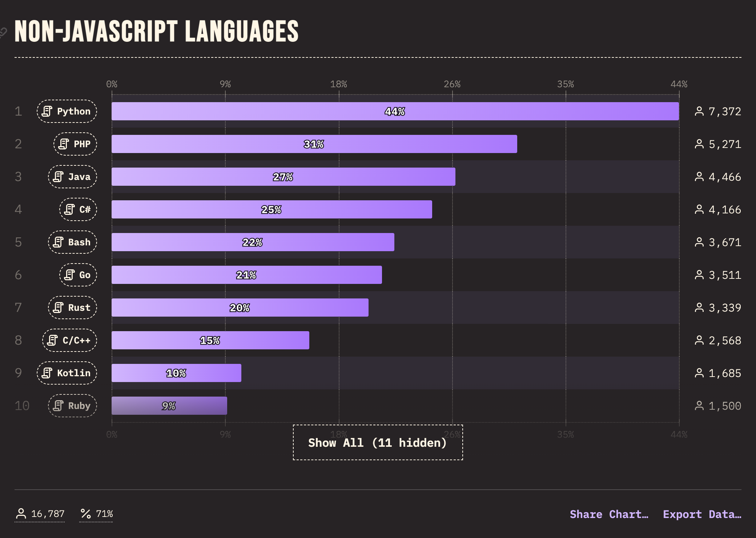Select the Go language label
Image resolution: width=756 pixels, height=538 pixels.
coord(78,275)
